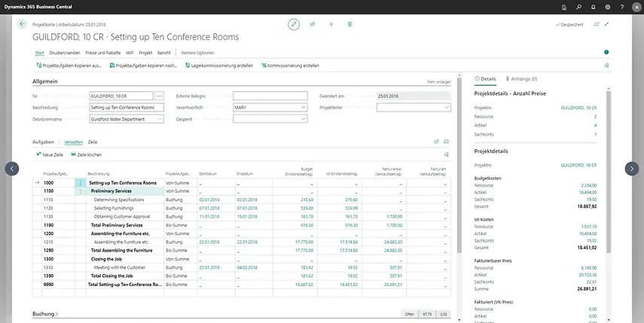Open Nr. field lookup ellipsis
The image size is (644, 323).
coord(160,96)
